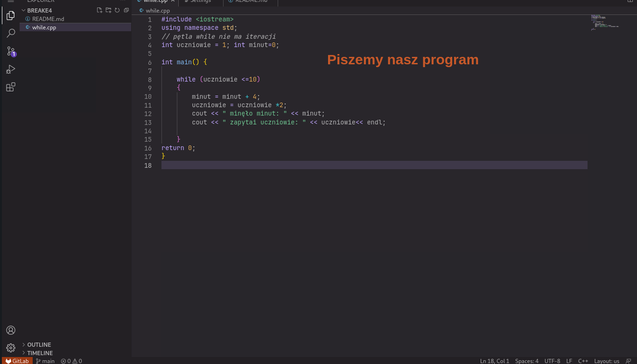Switch to the Settings tab
This screenshot has height=364, width=637.
pyautogui.click(x=201, y=2)
